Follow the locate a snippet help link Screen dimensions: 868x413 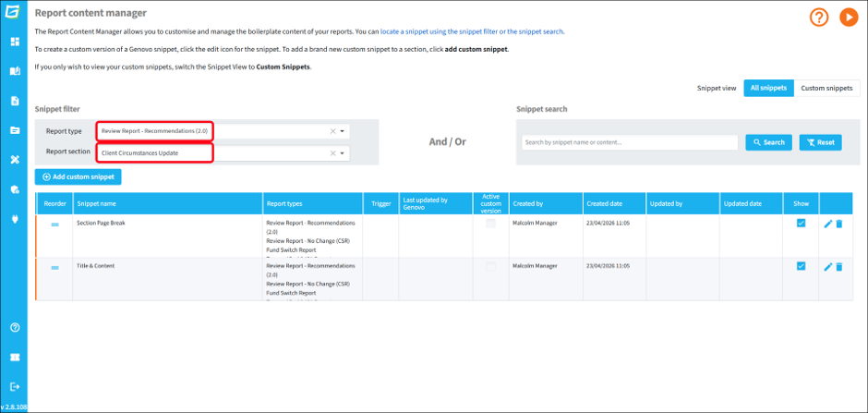tap(472, 31)
